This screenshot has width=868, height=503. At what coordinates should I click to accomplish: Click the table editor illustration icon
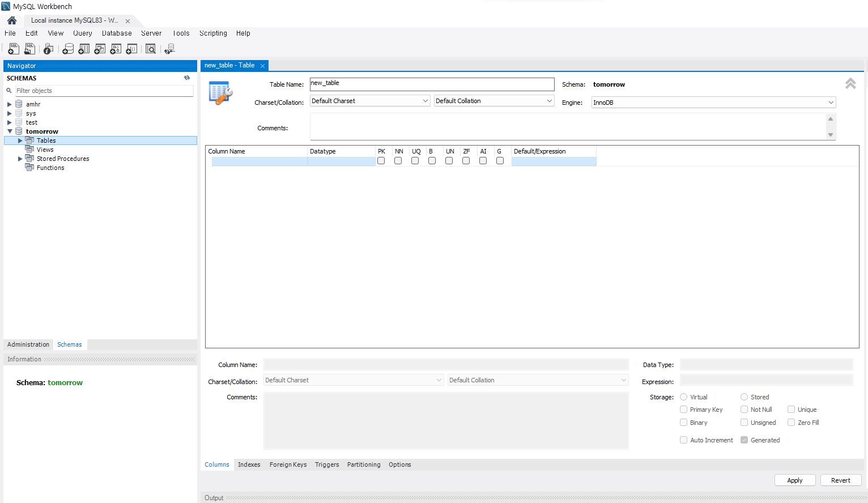click(x=220, y=93)
